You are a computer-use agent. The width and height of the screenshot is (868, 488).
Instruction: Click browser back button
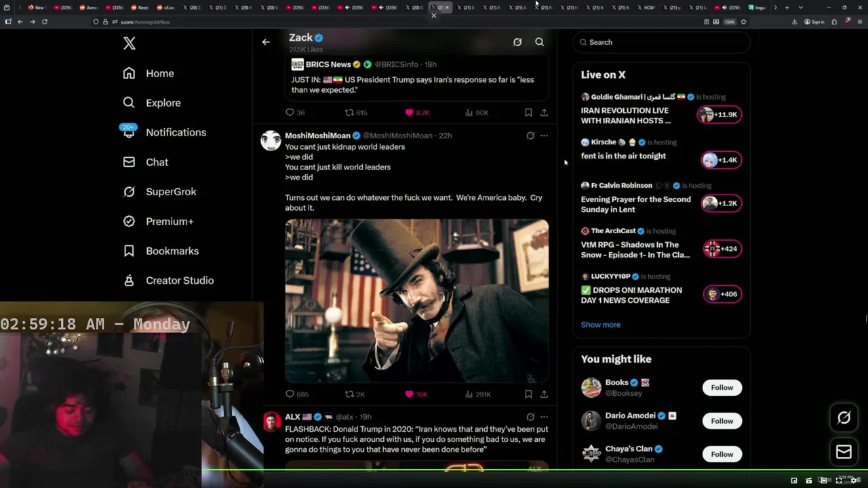pyautogui.click(x=20, y=22)
